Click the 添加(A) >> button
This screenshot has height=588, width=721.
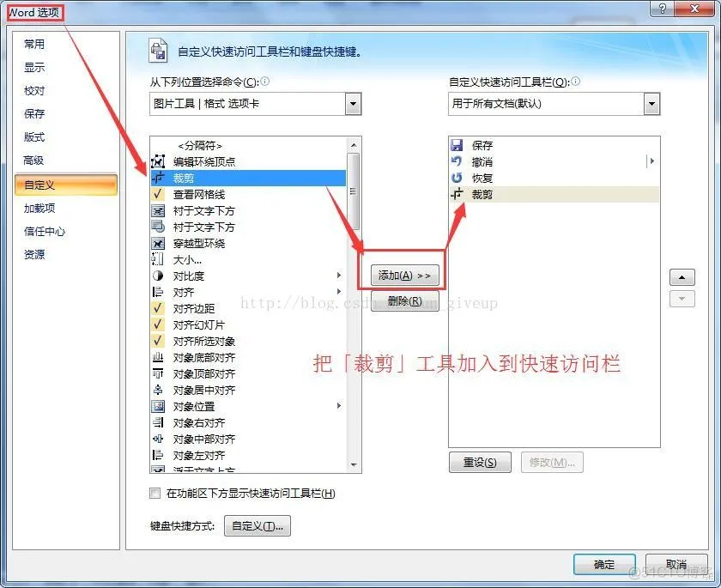click(x=404, y=276)
